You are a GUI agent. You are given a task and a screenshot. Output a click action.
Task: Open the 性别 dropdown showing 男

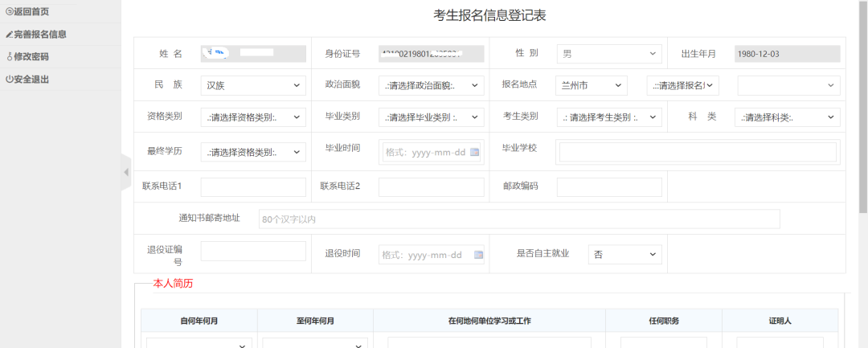(608, 55)
